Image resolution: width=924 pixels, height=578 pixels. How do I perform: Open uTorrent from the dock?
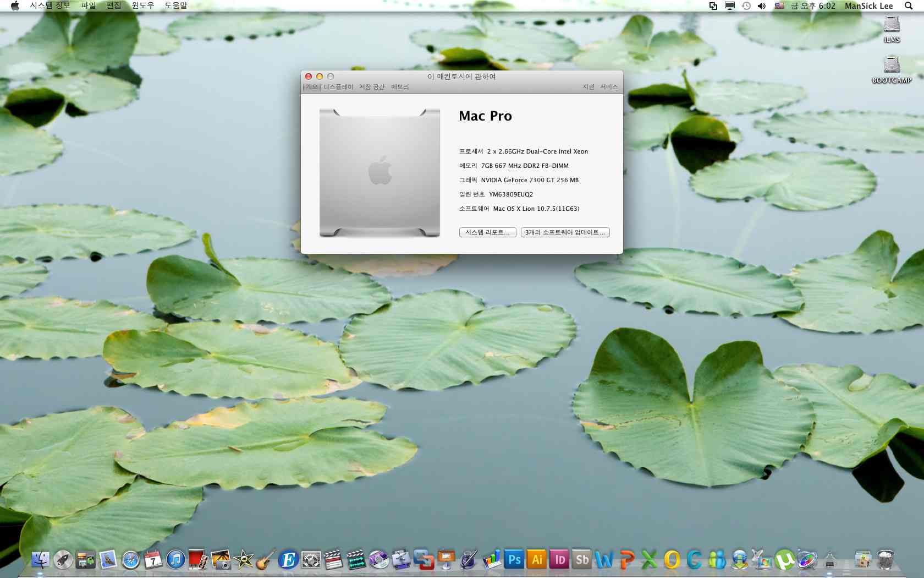click(x=785, y=560)
